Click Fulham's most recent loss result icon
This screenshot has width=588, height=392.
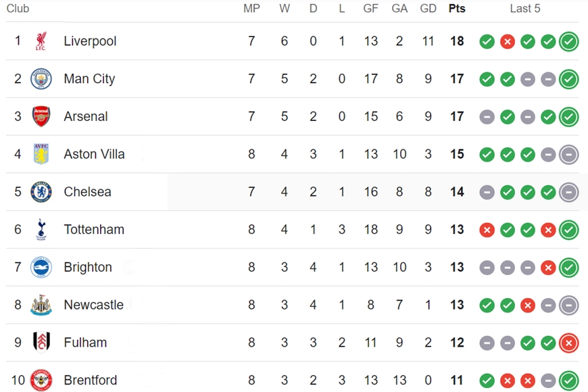[x=569, y=343]
